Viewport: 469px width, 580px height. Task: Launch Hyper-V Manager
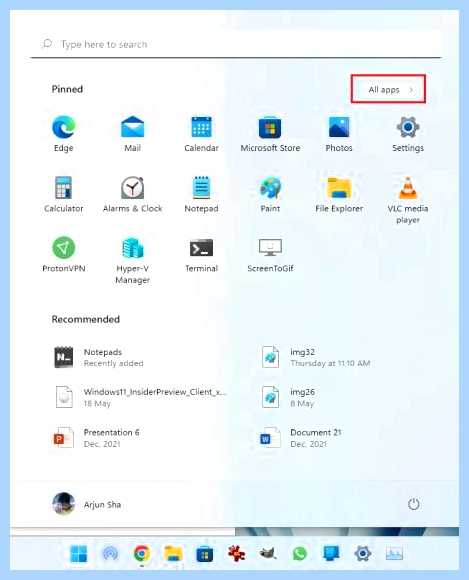(132, 260)
